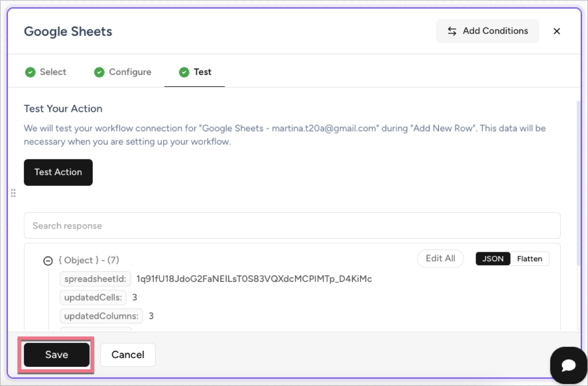
Task: Click the updatedColumns field label
Action: pyautogui.click(x=101, y=316)
